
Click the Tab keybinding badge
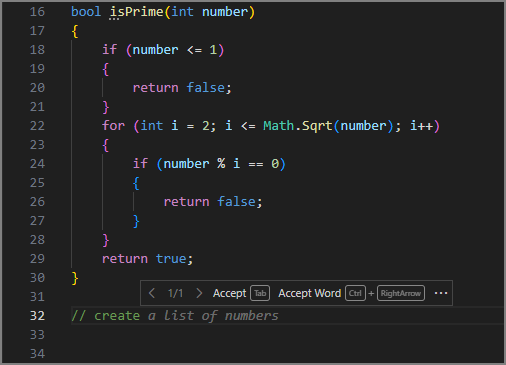click(x=260, y=293)
